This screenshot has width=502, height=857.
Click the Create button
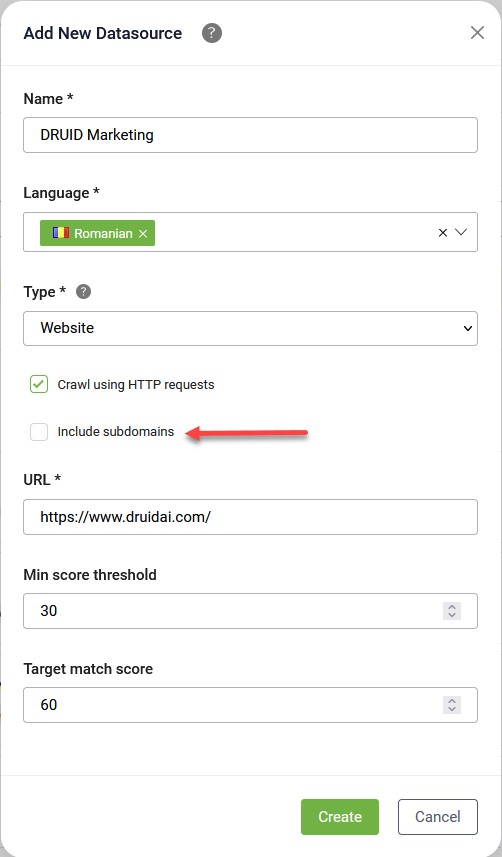click(340, 817)
